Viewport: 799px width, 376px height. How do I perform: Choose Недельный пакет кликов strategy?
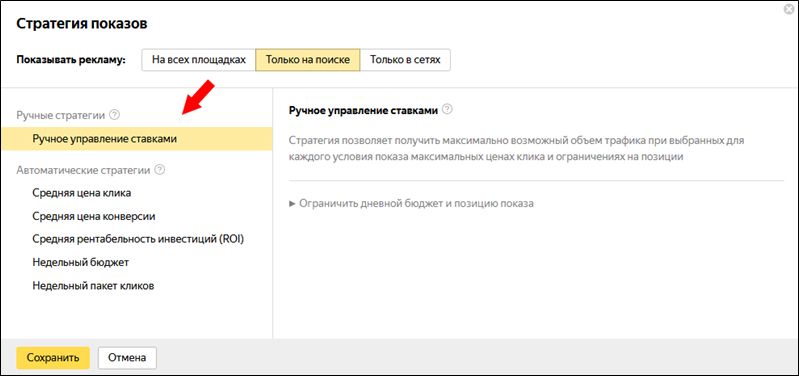point(93,286)
